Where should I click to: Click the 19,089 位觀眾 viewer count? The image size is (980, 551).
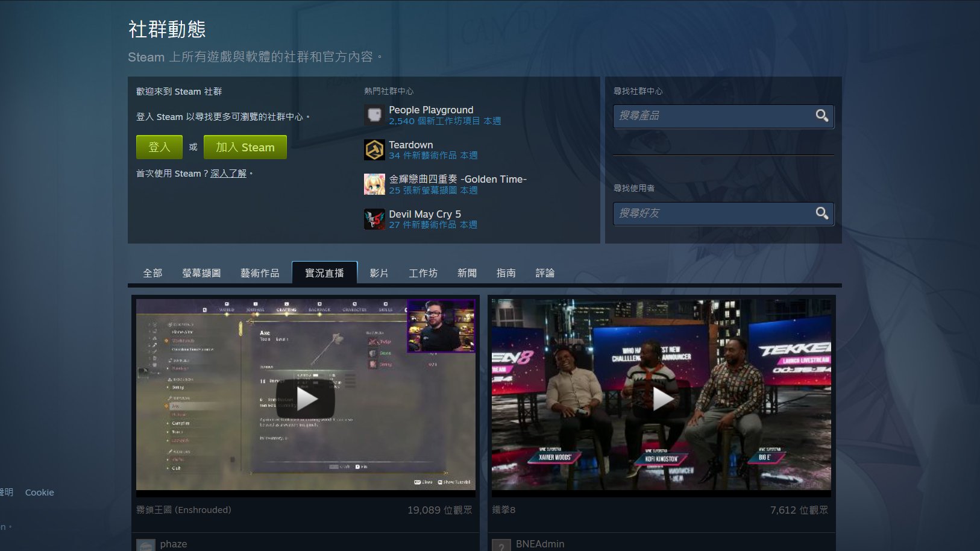440,510
